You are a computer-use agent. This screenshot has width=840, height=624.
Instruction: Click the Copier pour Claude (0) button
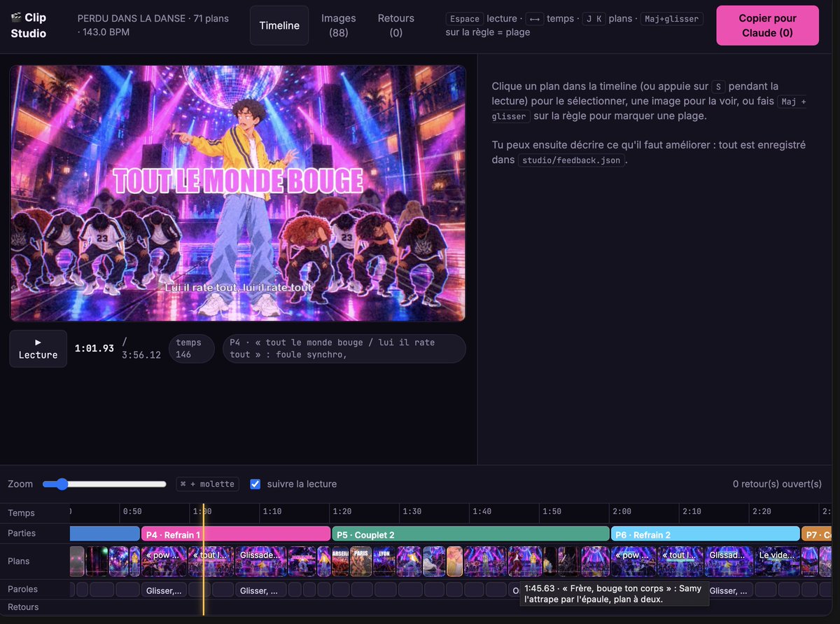tap(767, 25)
